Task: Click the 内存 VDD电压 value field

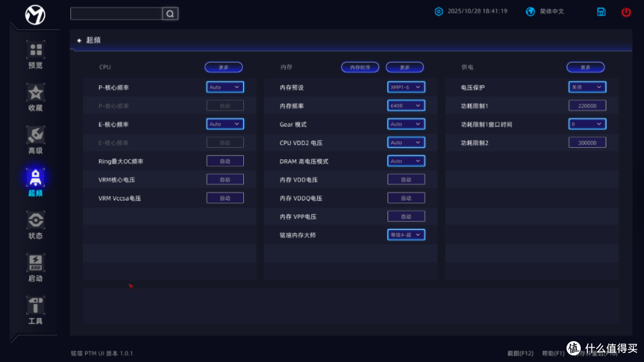Action: coord(406,180)
